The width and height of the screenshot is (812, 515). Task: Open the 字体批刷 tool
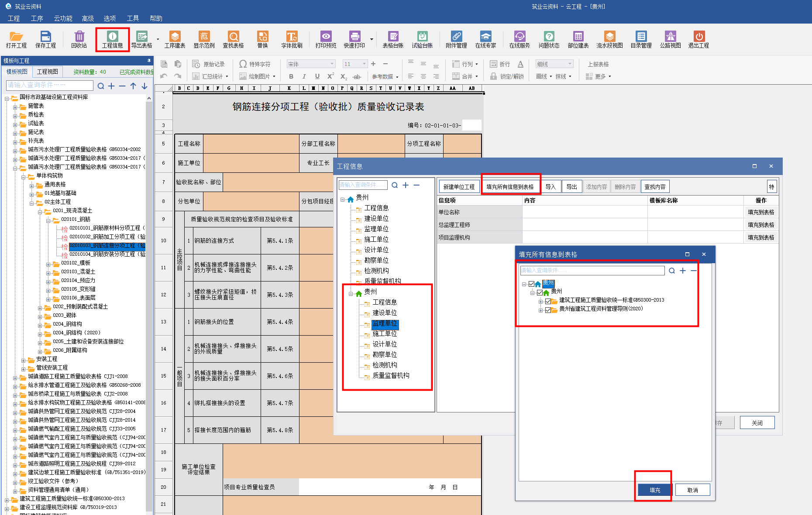[292, 39]
